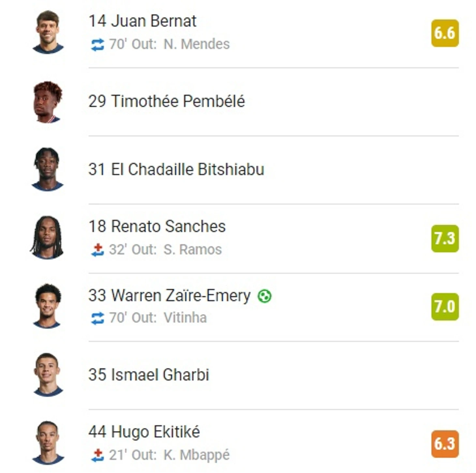
Task: Open the 35 Ismael Gharbi player link
Action: pyautogui.click(x=149, y=375)
